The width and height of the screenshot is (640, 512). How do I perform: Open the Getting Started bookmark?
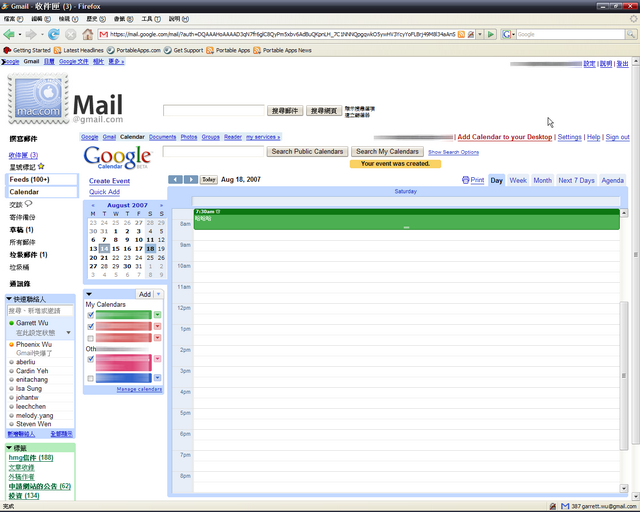coord(27,50)
